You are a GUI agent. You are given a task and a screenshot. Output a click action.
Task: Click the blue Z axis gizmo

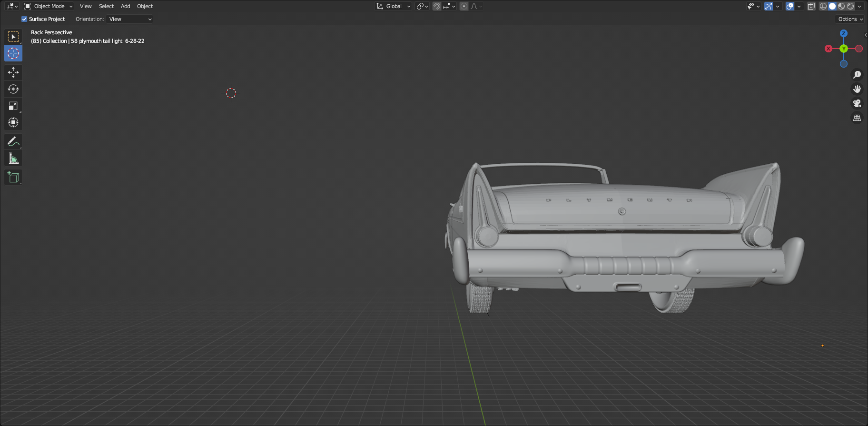click(844, 33)
